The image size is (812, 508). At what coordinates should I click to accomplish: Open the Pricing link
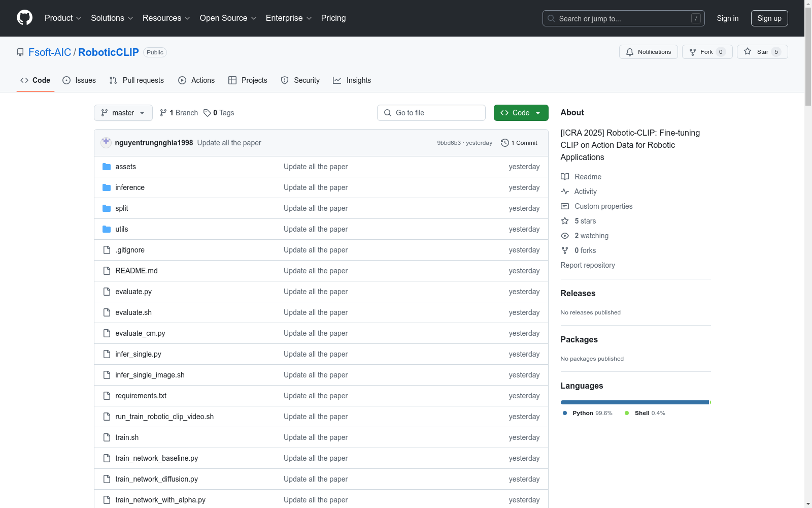[333, 18]
